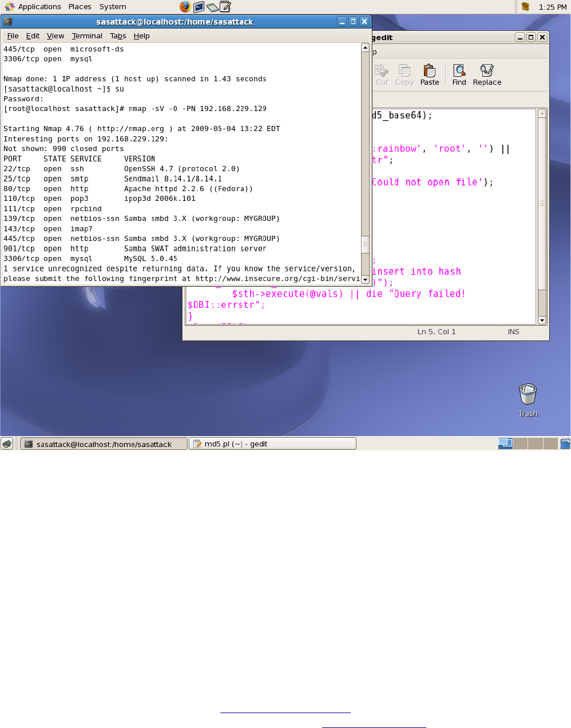Click the '110/tcp open pop3' line
571x728 pixels.
pyautogui.click(x=100, y=199)
